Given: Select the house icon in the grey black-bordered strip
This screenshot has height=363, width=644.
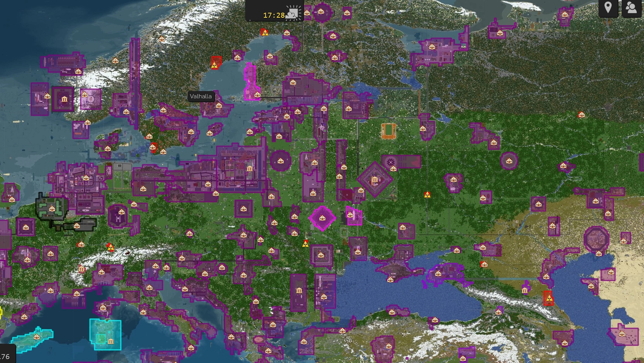Looking at the screenshot, I should tap(77, 226).
